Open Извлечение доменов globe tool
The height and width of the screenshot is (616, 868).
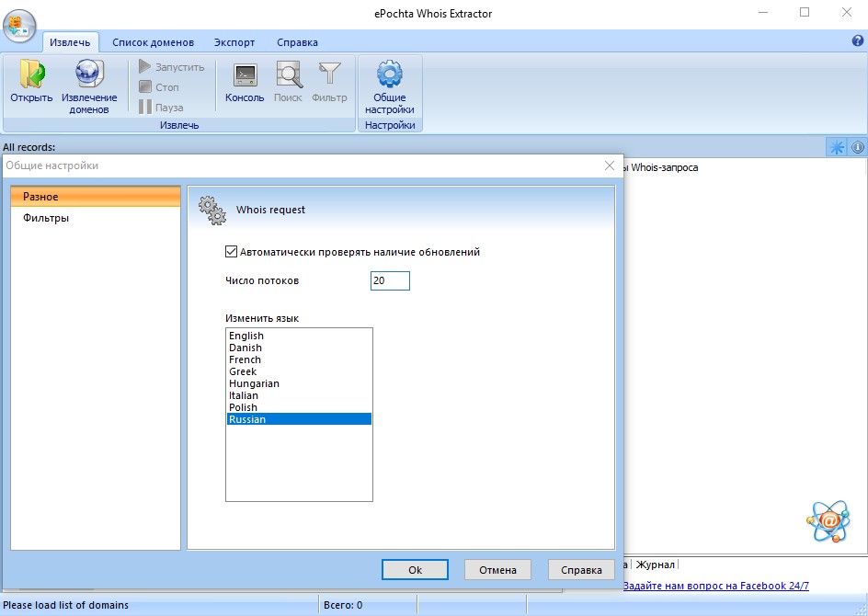click(x=89, y=75)
